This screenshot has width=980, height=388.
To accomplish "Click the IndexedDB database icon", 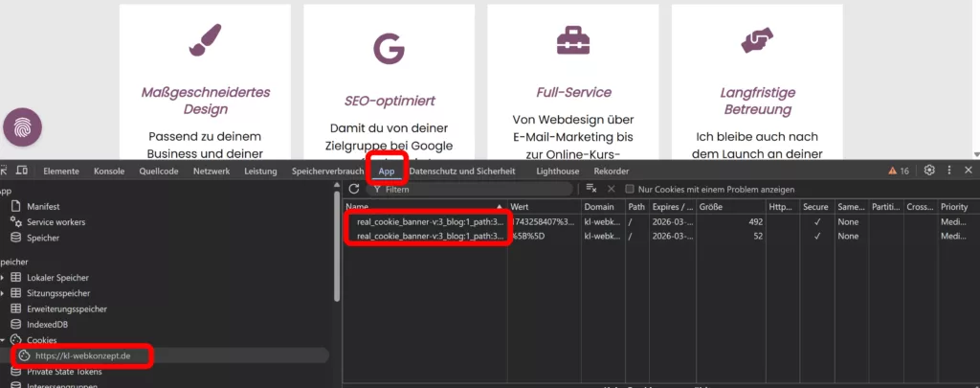I will pyautogui.click(x=16, y=324).
